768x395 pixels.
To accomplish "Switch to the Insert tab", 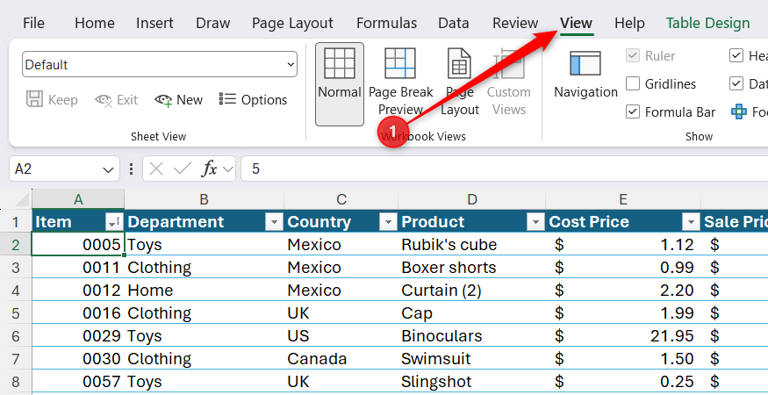I will point(155,23).
